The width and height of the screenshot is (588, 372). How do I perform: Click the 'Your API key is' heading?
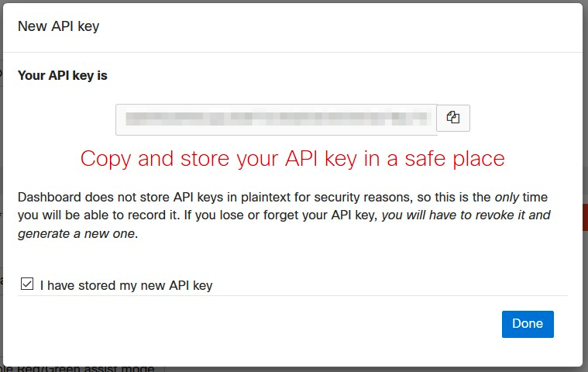point(63,76)
